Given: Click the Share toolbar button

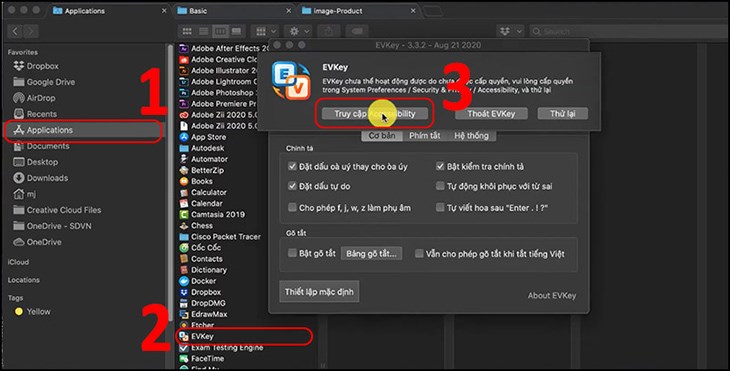Looking at the screenshot, I should (x=329, y=31).
